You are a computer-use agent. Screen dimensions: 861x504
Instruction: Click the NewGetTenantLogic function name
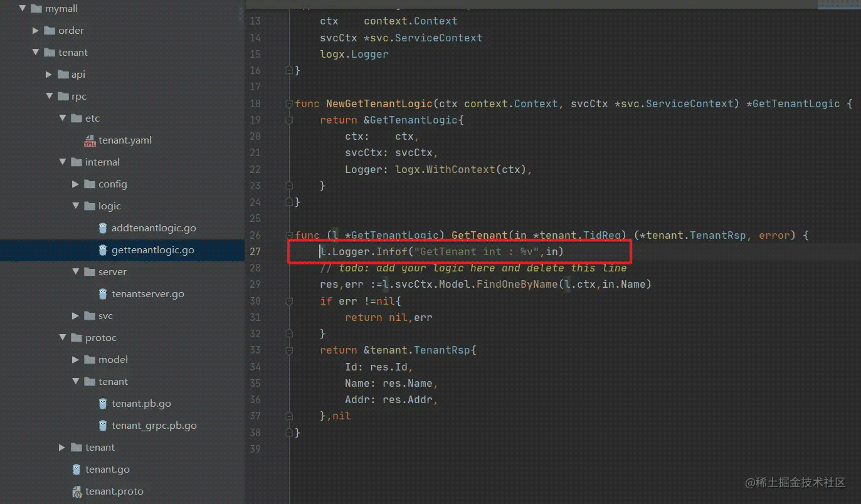(x=379, y=103)
